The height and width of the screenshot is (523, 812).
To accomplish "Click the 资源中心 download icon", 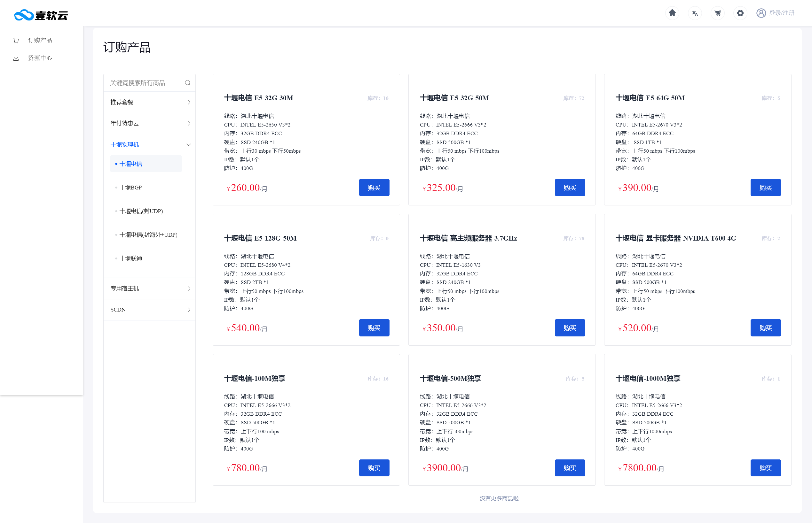I will point(16,58).
